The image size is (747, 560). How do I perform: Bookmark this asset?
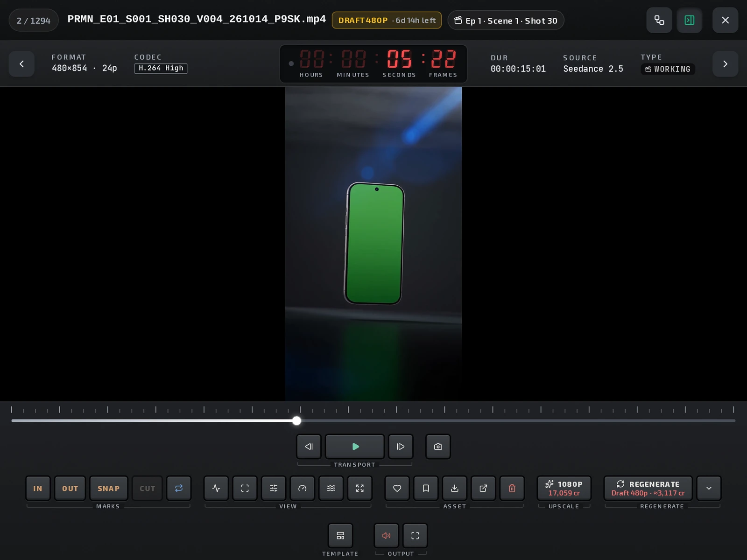pyautogui.click(x=426, y=488)
